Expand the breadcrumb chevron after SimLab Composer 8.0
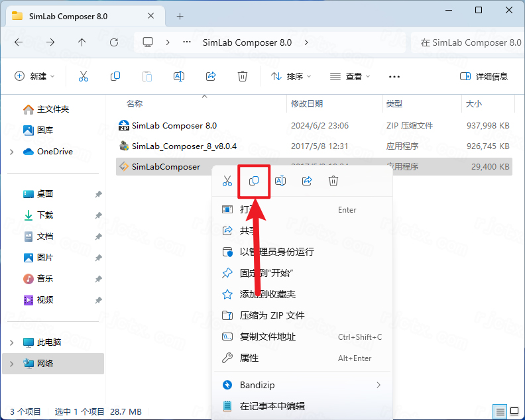Screen dimensions: 525x420 306,42
